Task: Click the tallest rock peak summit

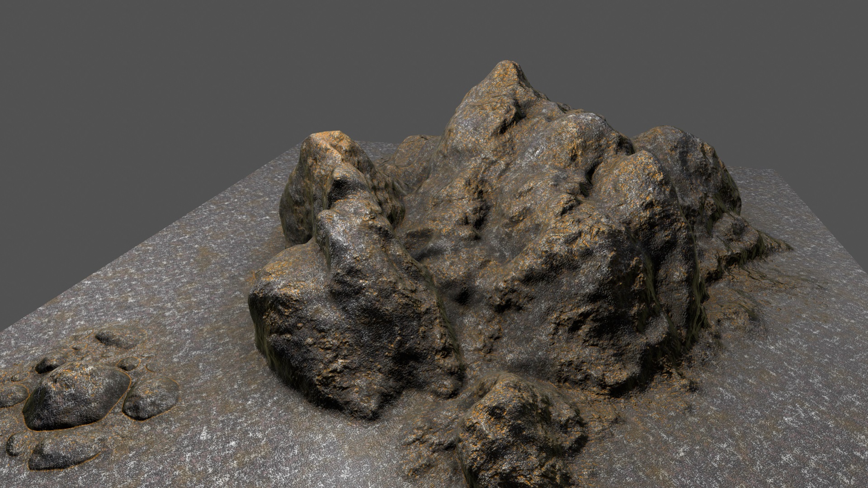Action: (x=505, y=68)
